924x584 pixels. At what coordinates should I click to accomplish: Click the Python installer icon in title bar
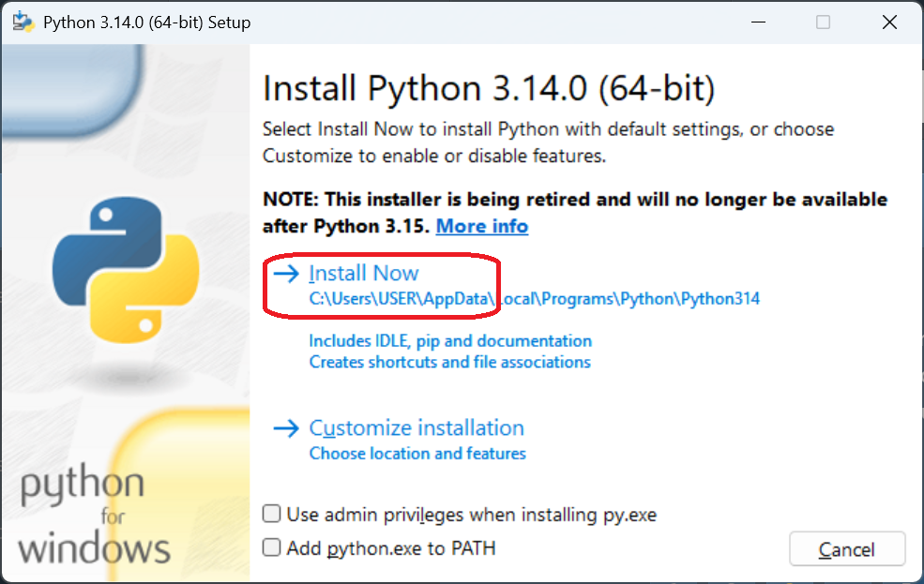pyautogui.click(x=23, y=22)
